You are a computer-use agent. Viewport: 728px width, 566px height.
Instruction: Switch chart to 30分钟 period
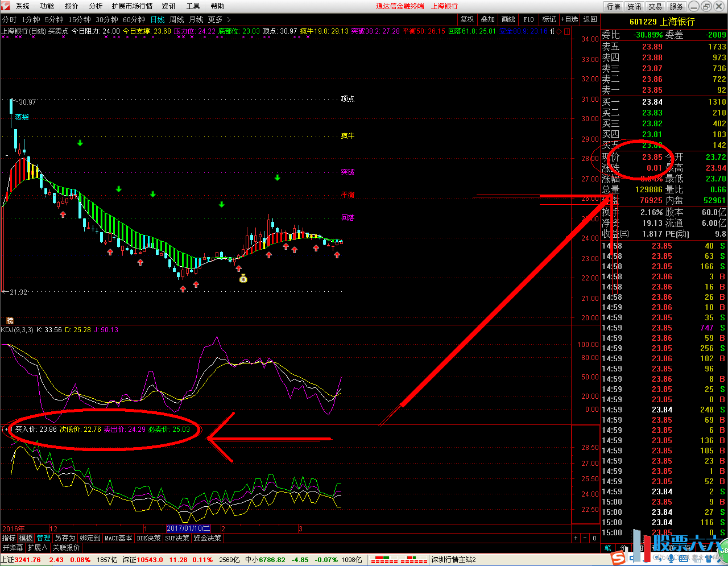[107, 19]
